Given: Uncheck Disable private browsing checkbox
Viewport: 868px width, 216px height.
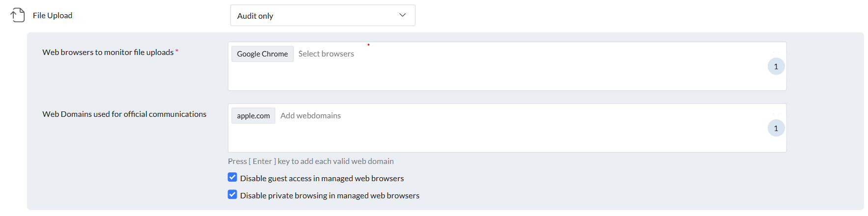Looking at the screenshot, I should pyautogui.click(x=232, y=195).
